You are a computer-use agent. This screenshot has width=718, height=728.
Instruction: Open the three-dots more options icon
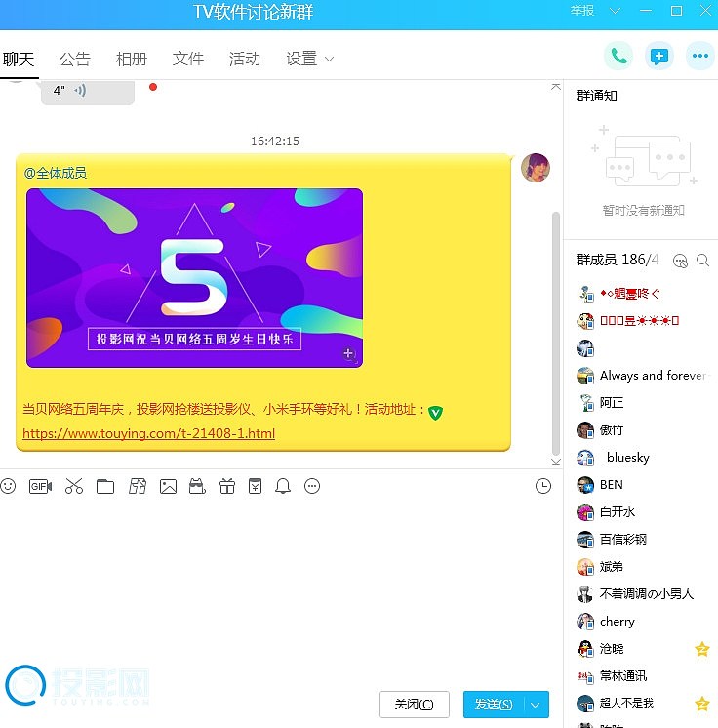pyautogui.click(x=699, y=57)
